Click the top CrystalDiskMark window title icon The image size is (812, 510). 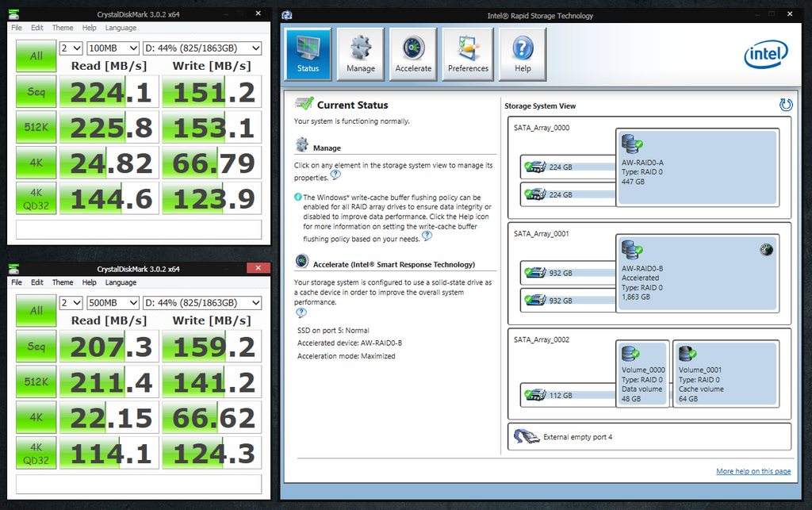tap(14, 14)
